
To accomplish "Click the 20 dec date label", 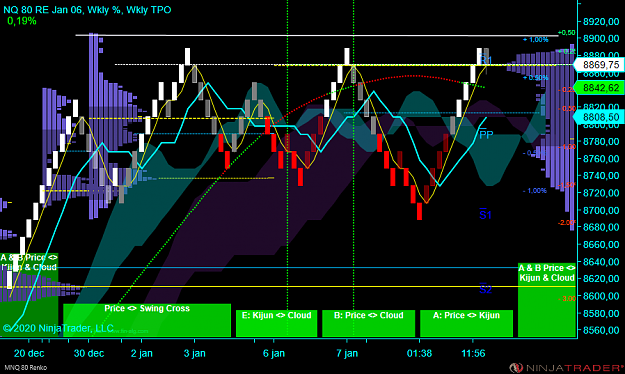I will [29, 353].
